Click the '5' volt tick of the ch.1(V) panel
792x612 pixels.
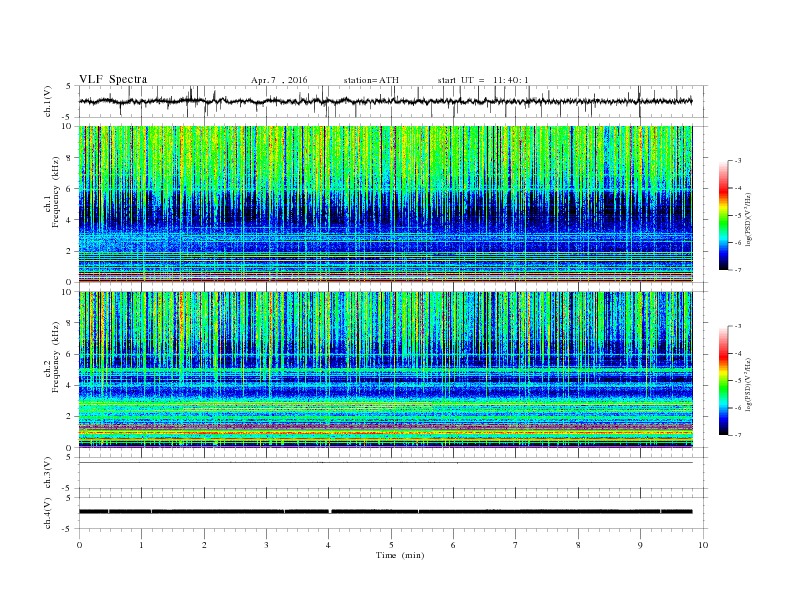[x=70, y=86]
